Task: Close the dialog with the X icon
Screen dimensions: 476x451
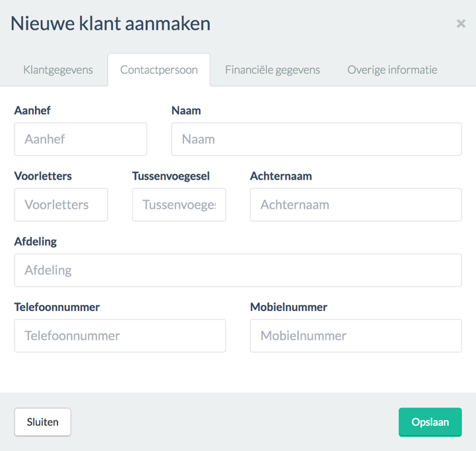Action: (460, 24)
